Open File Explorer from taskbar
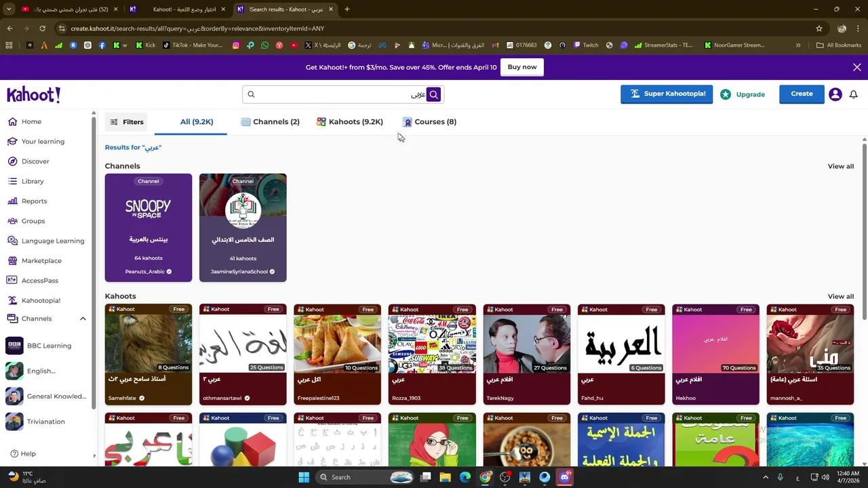Screen dimensions: 868x488 pos(446,477)
